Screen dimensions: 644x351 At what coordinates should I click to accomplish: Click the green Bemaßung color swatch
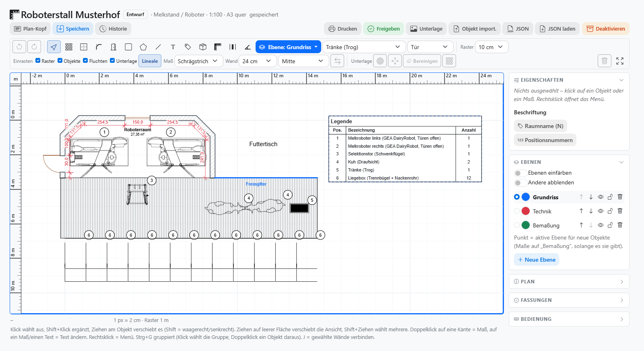pos(526,225)
